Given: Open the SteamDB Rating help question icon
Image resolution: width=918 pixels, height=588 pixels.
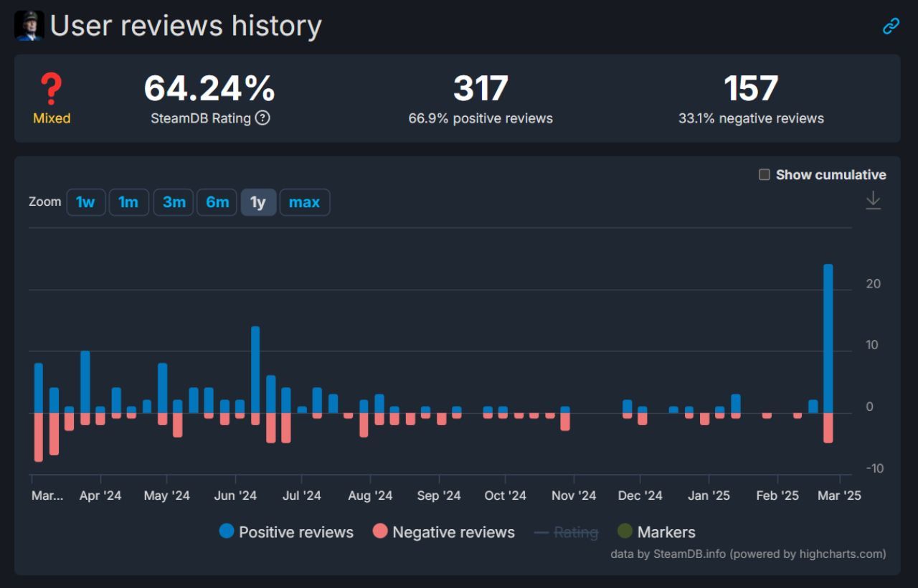Looking at the screenshot, I should point(262,118).
